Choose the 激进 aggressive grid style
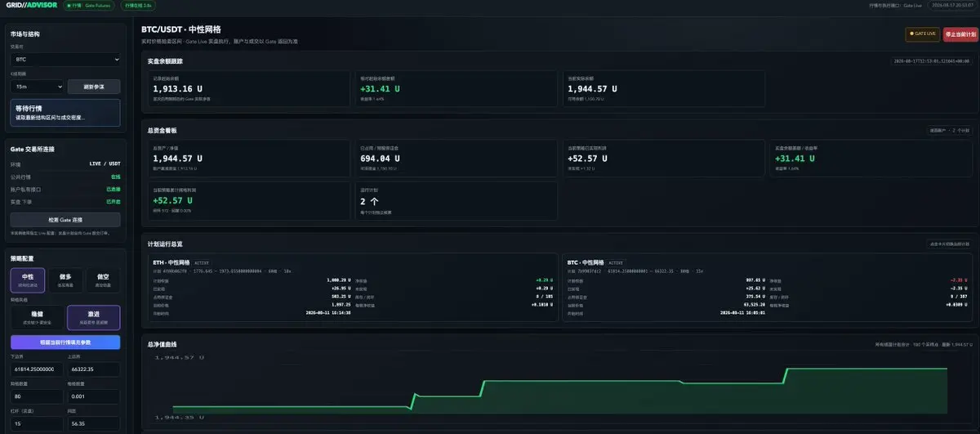The image size is (980, 434). click(x=93, y=317)
